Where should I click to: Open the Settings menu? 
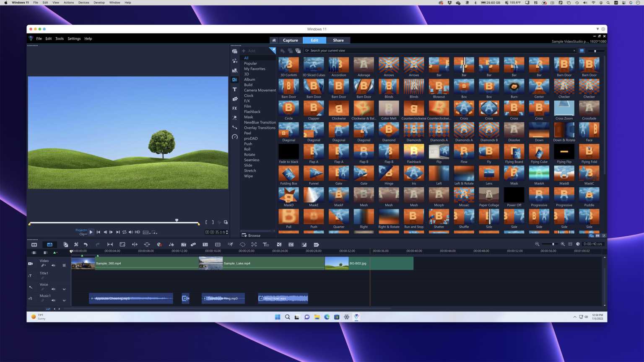(74, 39)
